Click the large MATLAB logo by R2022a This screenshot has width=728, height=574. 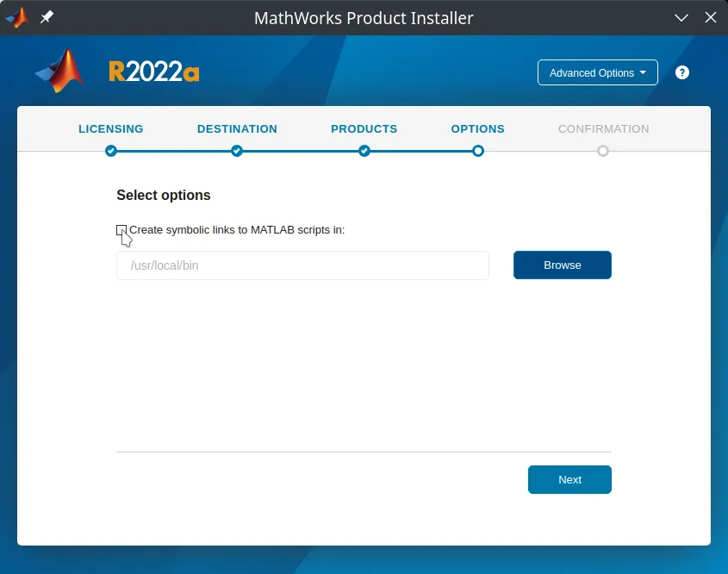point(59,72)
